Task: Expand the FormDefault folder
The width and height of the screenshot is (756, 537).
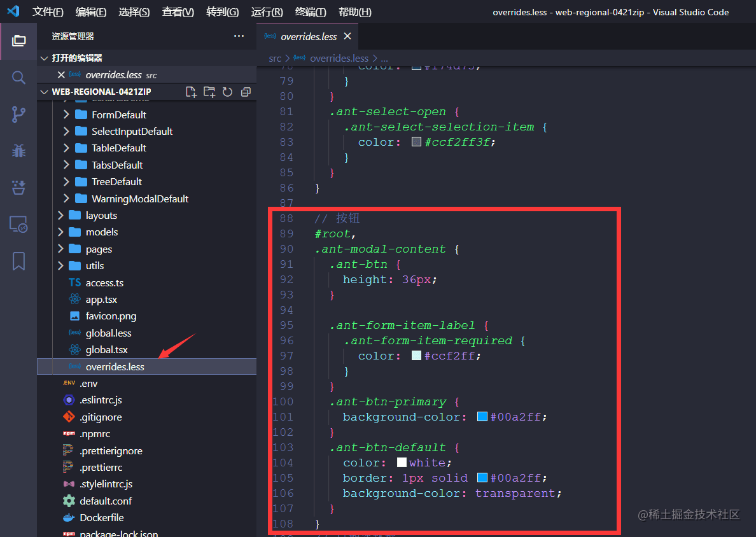Action: (x=118, y=115)
